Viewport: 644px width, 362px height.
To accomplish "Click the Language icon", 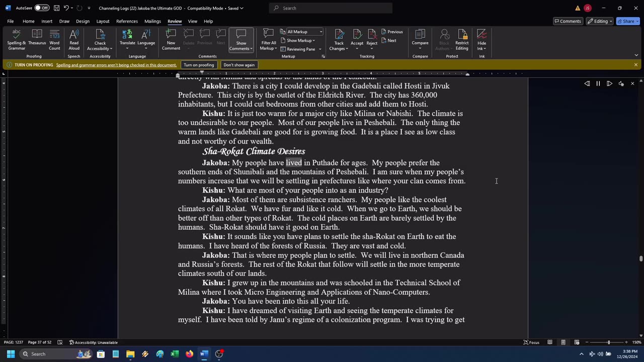I will 146,34.
